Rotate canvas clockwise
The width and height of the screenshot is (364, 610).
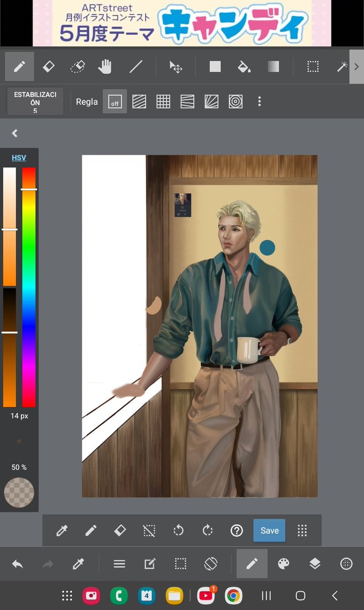pos(207,531)
